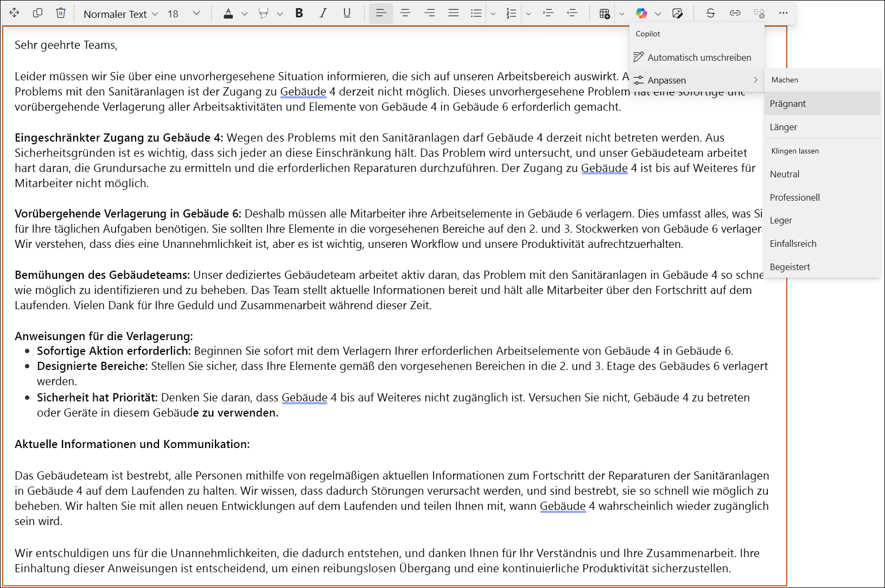
Task: Justify the text
Action: [454, 13]
